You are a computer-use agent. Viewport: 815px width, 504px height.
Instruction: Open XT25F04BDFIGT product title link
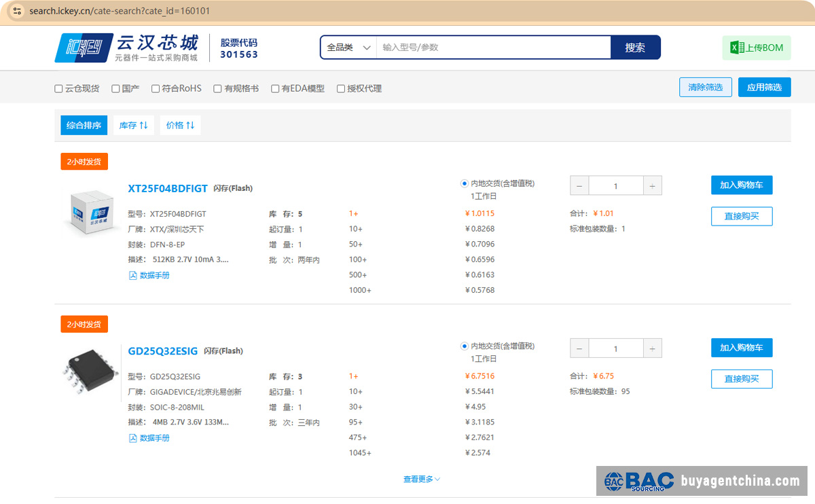coord(168,188)
